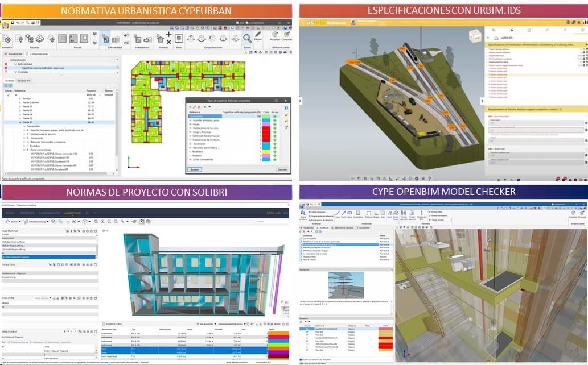The image size is (588, 365).
Task: Click the Nueva incidencia icon in Model Checker
Action: (303, 213)
